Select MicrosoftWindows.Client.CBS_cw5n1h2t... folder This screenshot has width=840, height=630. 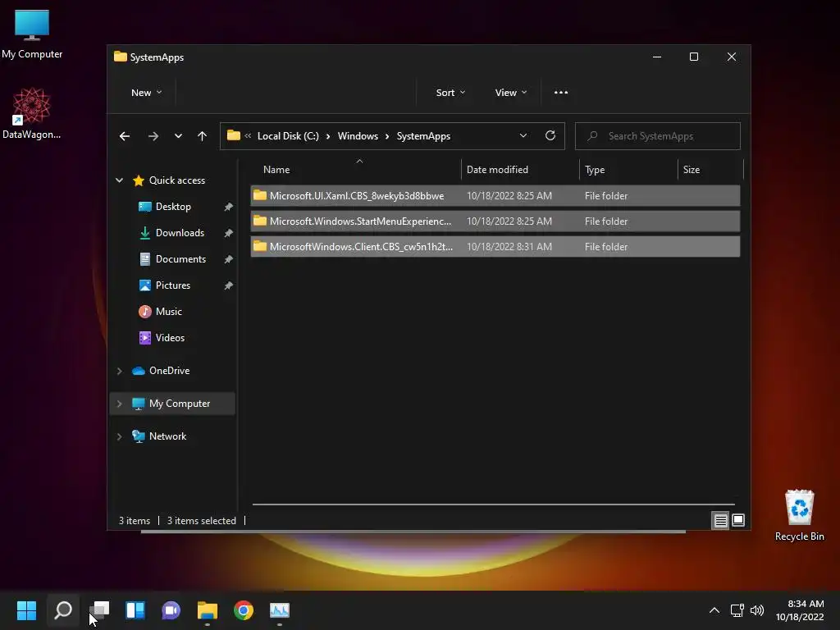click(x=495, y=246)
